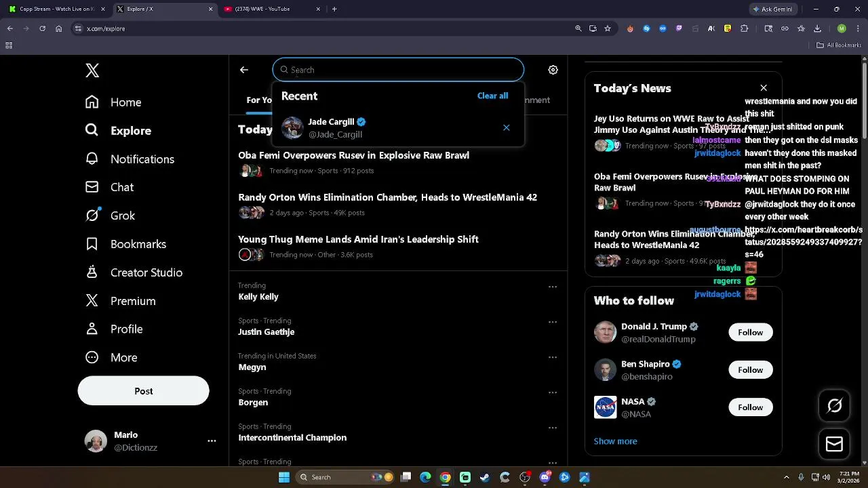
Task: Open Chat from the sidebar
Action: click(x=110, y=188)
